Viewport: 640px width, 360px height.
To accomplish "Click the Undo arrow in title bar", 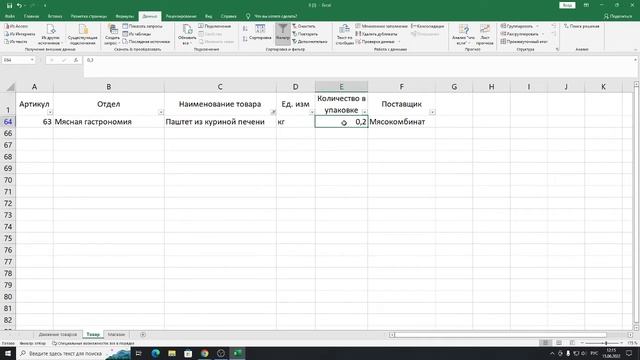I will pyautogui.click(x=19, y=5).
